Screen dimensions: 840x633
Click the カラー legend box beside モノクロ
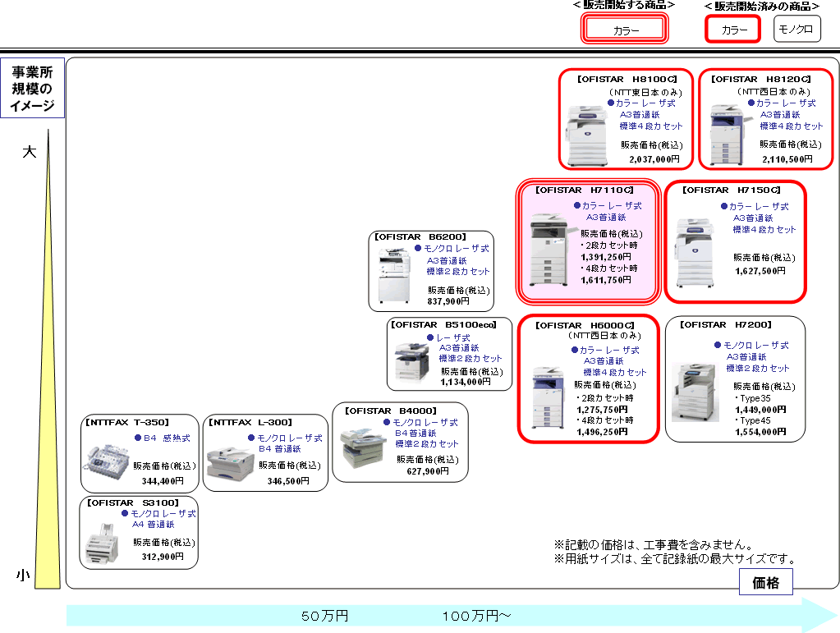733,29
